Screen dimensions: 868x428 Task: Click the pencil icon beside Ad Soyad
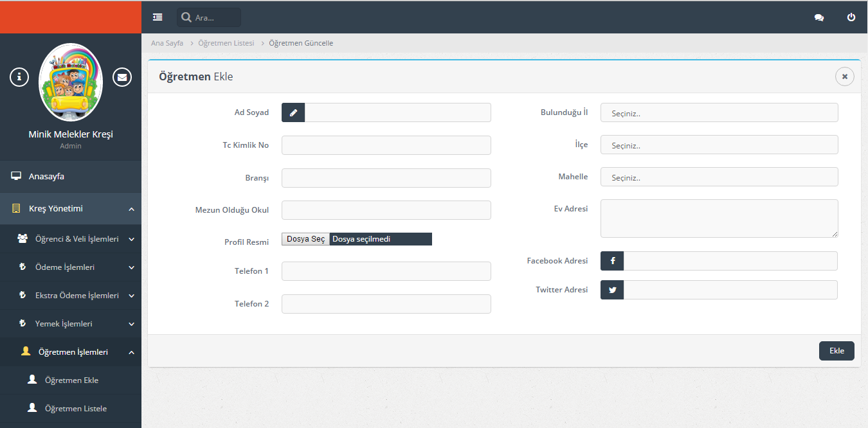[293, 112]
